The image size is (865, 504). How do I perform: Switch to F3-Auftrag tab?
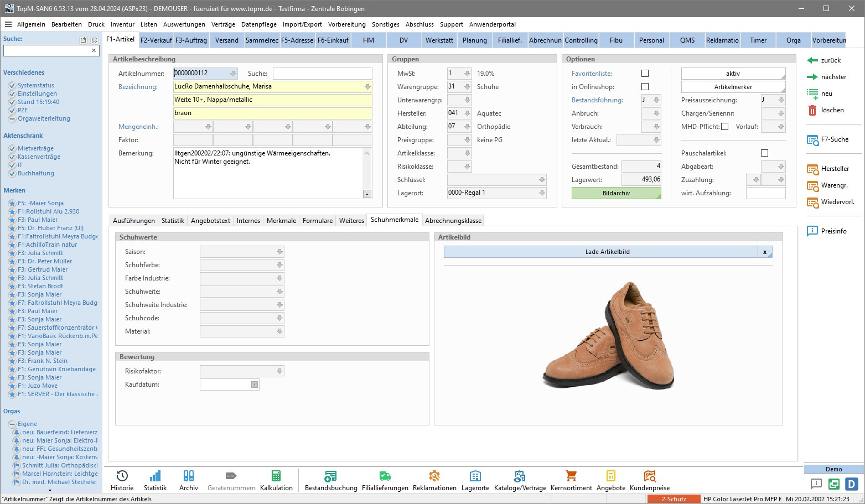[191, 40]
